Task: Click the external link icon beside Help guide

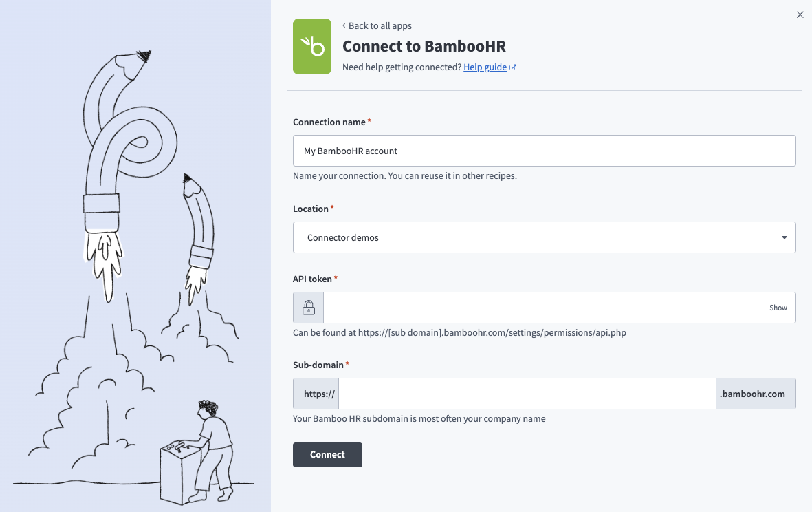Action: click(512, 67)
